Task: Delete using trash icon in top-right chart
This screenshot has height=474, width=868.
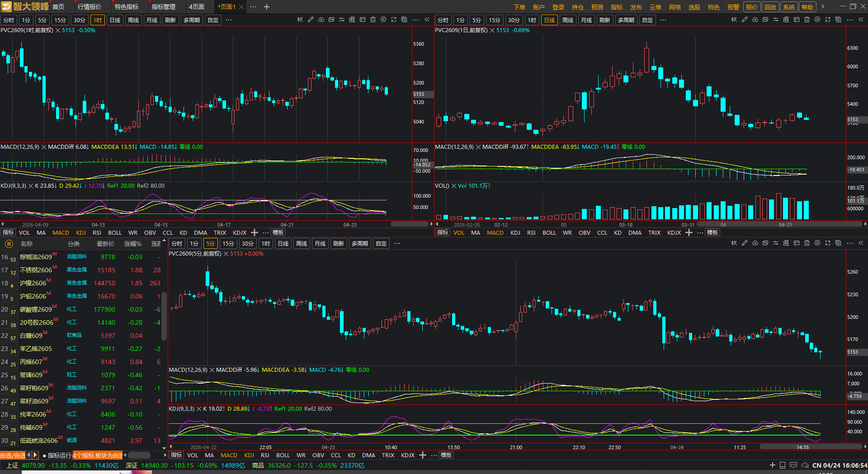Action: (x=807, y=20)
